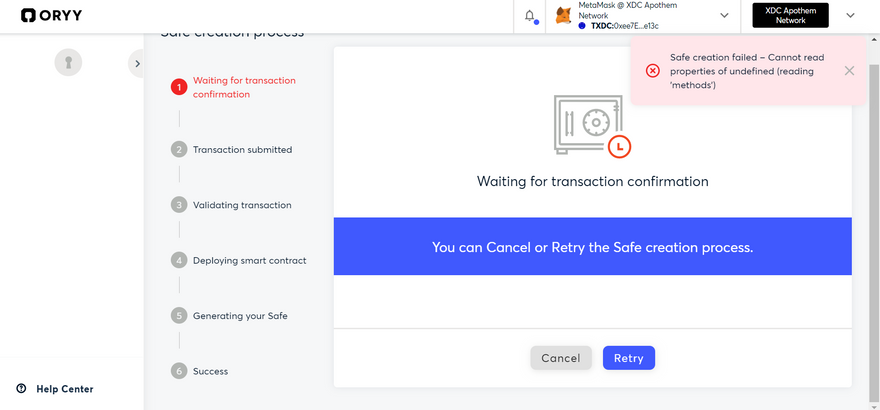Click the ORYY logo in header

pos(50,15)
